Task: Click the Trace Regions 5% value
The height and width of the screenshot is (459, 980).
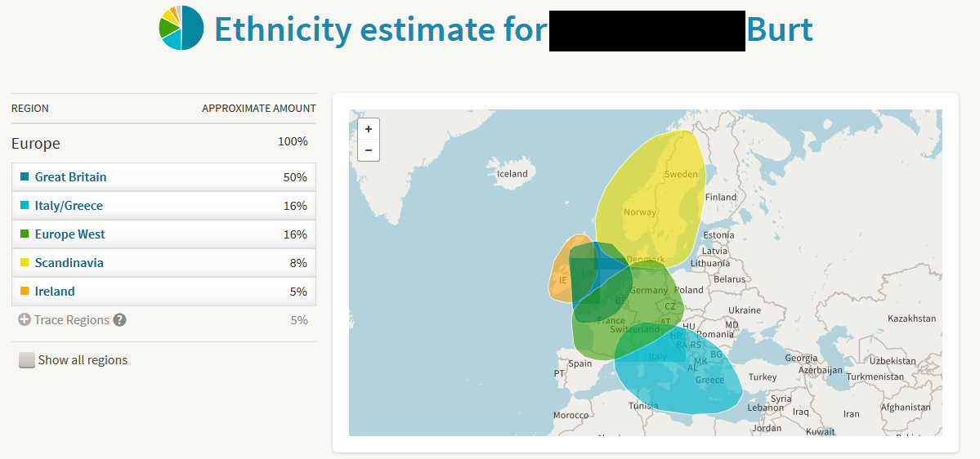Action: tap(299, 320)
